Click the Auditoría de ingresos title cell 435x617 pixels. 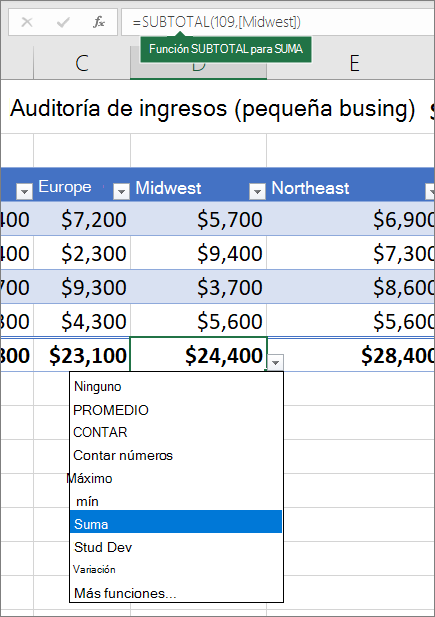(213, 108)
